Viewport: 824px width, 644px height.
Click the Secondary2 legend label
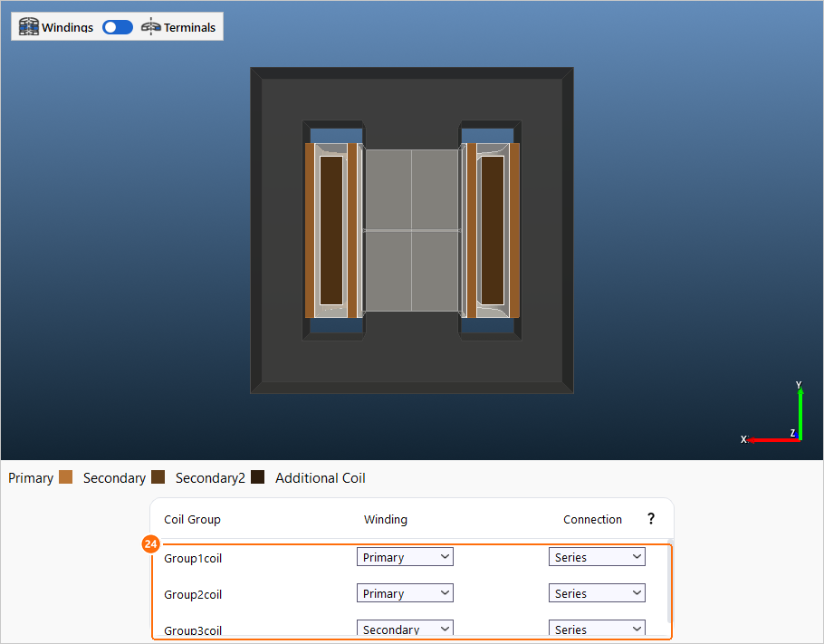click(x=210, y=478)
